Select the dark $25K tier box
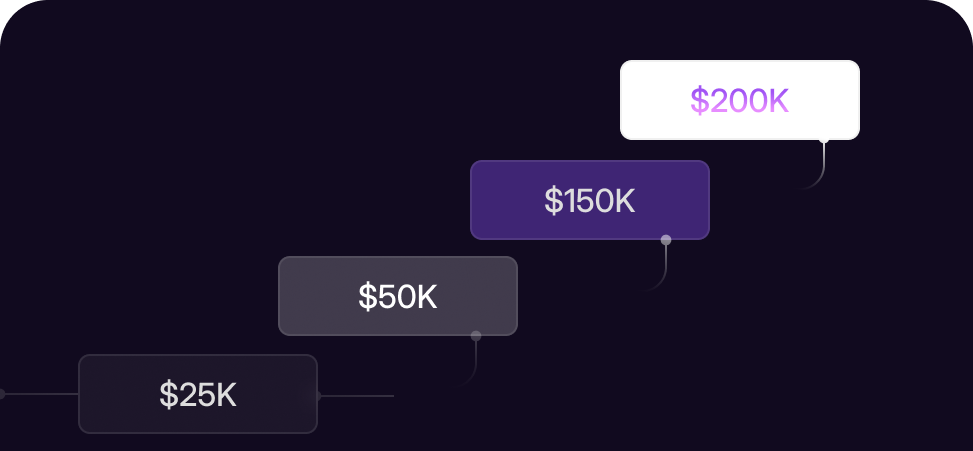 click(198, 394)
